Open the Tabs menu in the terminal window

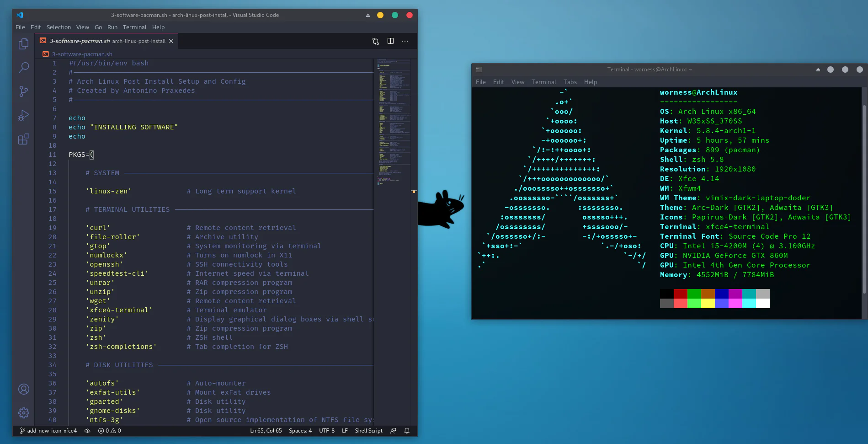coord(570,82)
